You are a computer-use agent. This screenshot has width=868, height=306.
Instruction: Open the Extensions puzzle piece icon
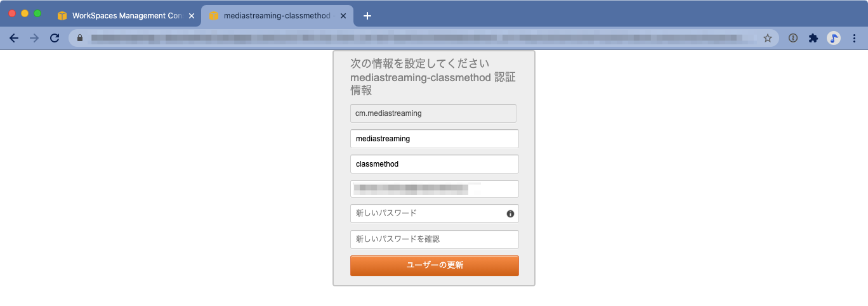[x=813, y=38]
